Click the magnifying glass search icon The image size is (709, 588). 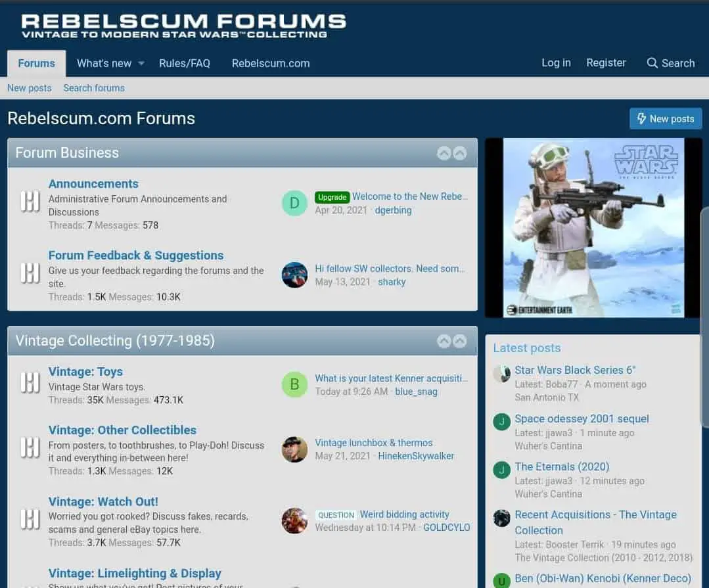point(652,63)
